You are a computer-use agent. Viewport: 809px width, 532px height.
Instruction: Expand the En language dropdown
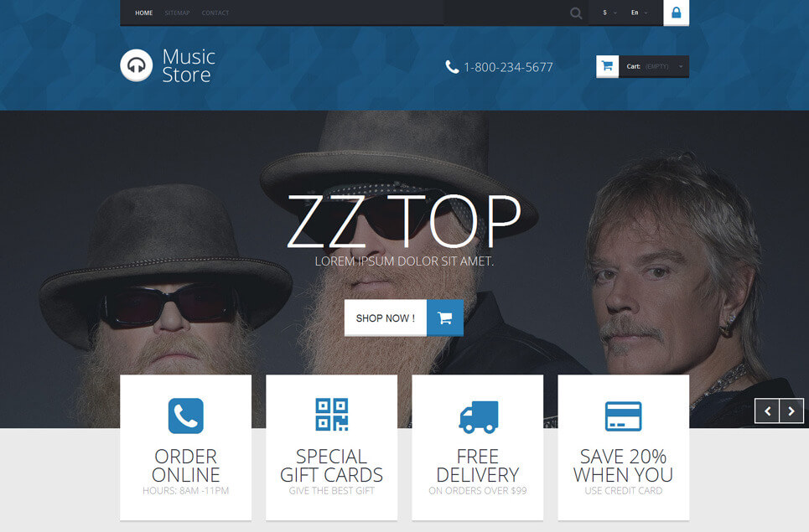[x=640, y=13]
